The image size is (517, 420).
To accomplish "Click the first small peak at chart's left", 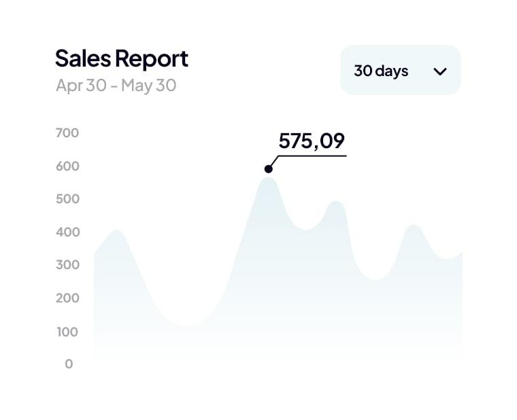I will click(x=117, y=232).
